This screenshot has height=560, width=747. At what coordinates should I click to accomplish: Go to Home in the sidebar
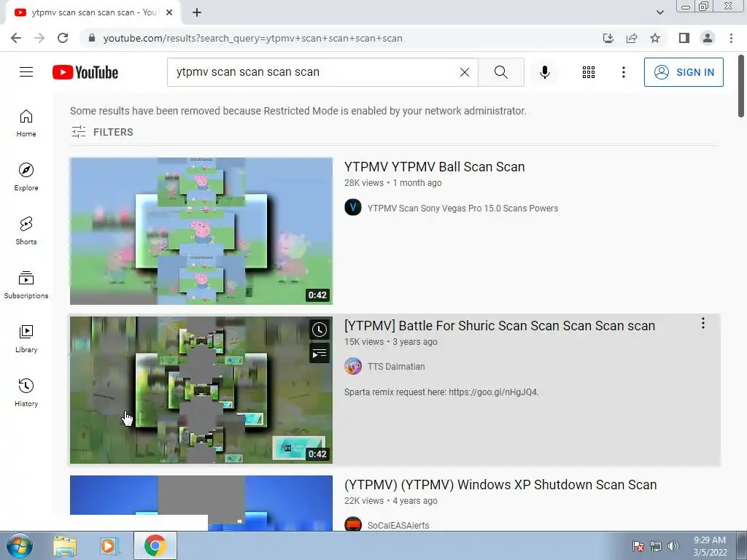tap(26, 123)
